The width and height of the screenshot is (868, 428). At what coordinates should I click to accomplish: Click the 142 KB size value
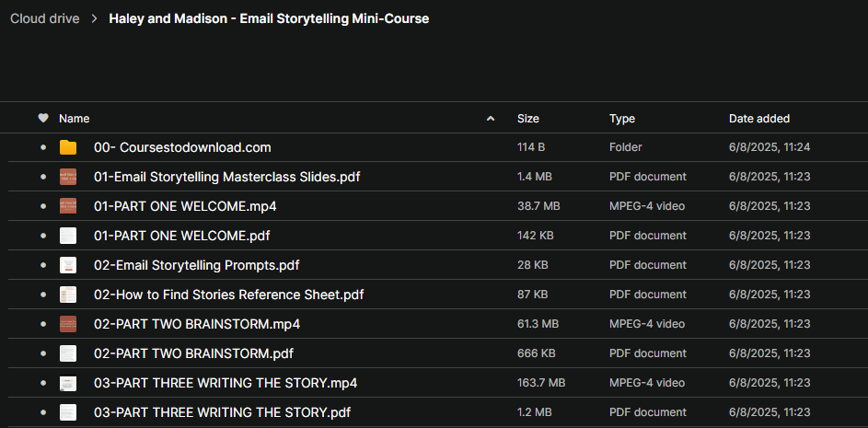(x=536, y=236)
